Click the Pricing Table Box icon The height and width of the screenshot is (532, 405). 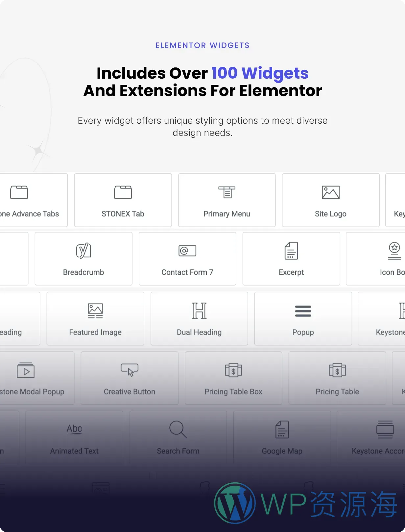coord(233,370)
